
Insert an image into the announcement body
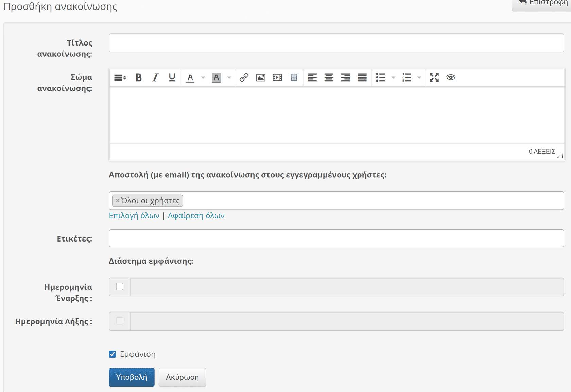point(261,78)
